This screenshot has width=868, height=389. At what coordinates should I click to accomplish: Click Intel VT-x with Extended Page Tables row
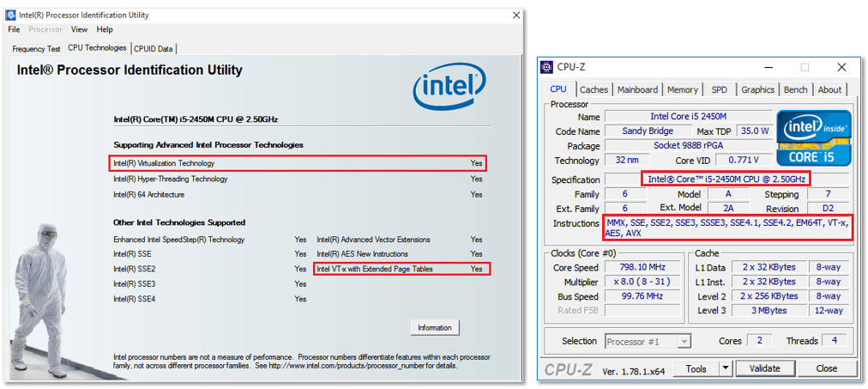[x=402, y=269]
